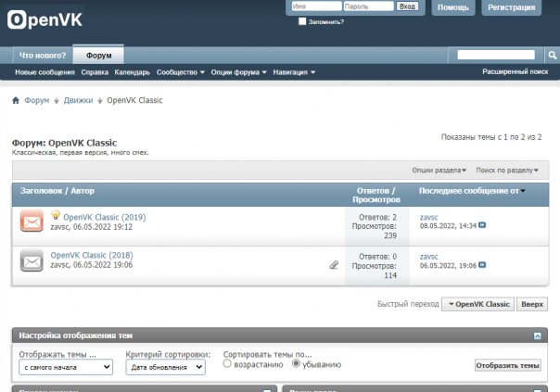Open thread 'OpenVK Classic (2018)'

[x=92, y=255]
